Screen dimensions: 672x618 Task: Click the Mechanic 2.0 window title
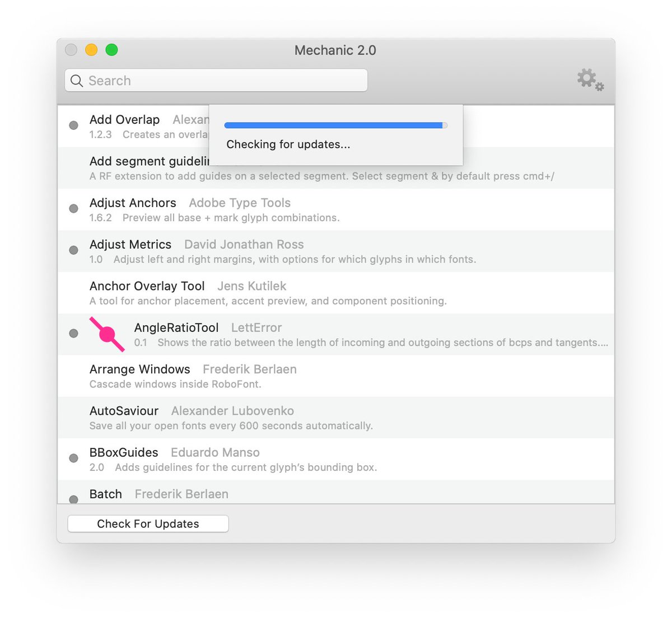pyautogui.click(x=335, y=50)
